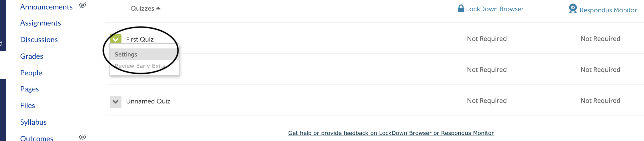Open Discussions in the sidebar
The height and width of the screenshot is (141, 644).
[x=39, y=40]
